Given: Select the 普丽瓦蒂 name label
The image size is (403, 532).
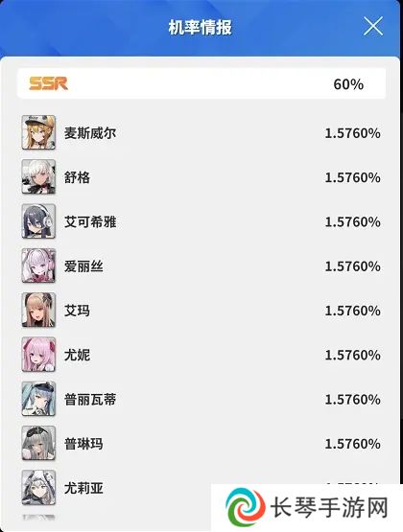Looking at the screenshot, I should (x=90, y=400).
